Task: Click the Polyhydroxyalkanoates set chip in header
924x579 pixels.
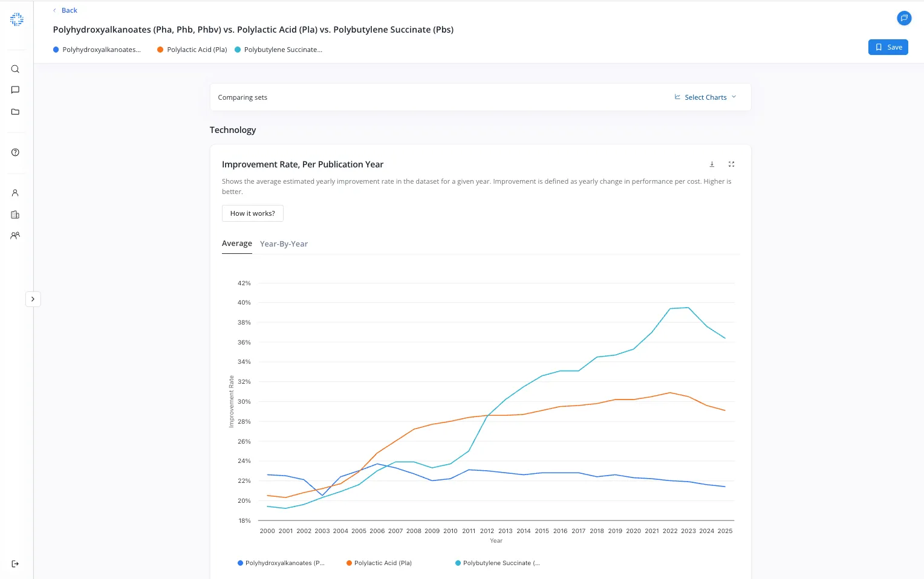Action: coord(97,50)
